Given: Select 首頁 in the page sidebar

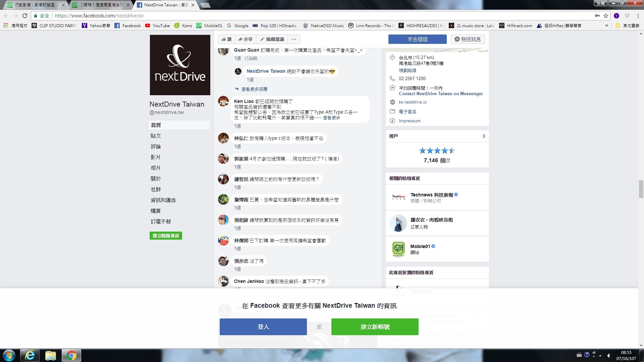Looking at the screenshot, I should pyautogui.click(x=179, y=125).
